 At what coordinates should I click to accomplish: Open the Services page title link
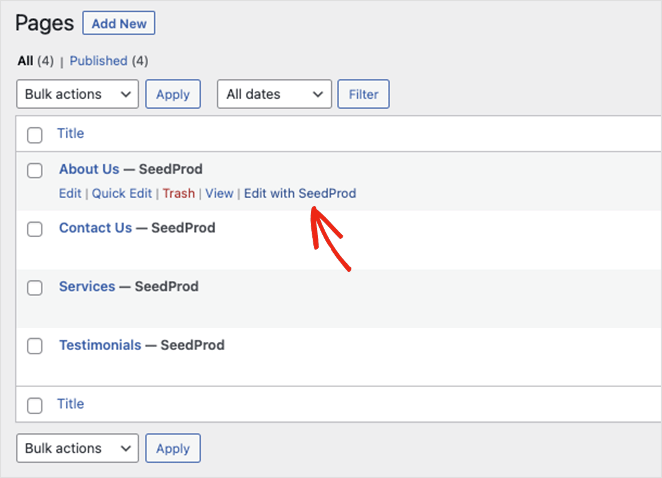tap(87, 286)
